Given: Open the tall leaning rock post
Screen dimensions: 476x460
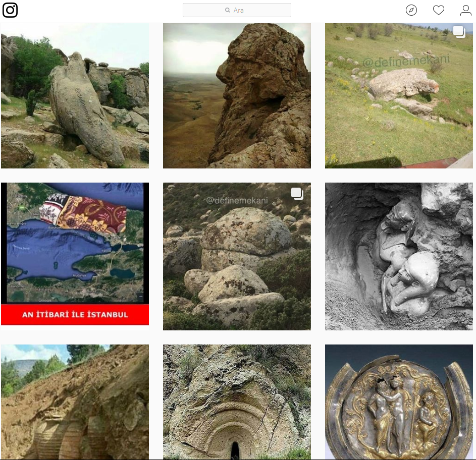Looking at the screenshot, I should [x=75, y=96].
